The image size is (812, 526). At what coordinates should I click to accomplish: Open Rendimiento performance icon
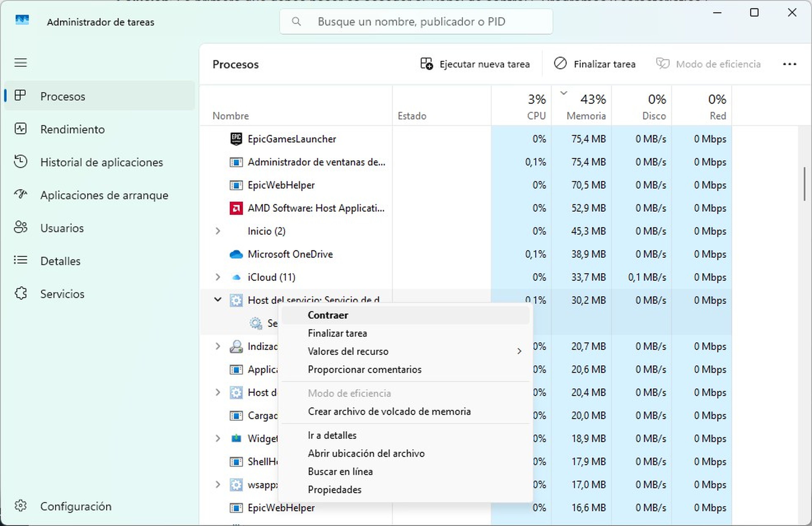coord(20,128)
